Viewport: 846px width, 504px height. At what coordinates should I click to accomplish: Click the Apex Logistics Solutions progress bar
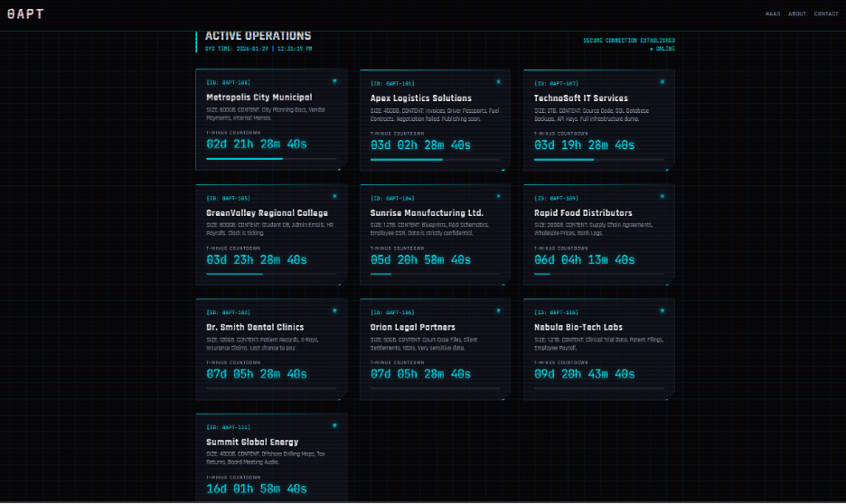(435, 160)
